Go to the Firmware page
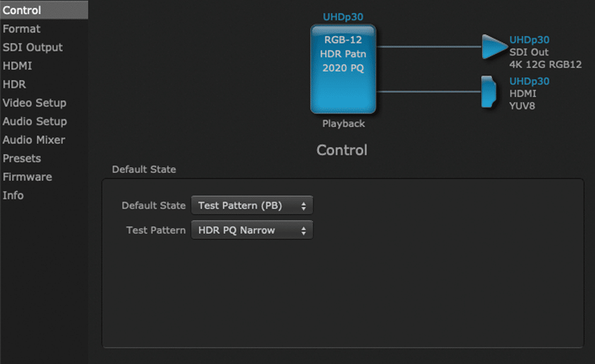Image resolution: width=595 pixels, height=364 pixels. click(x=27, y=177)
